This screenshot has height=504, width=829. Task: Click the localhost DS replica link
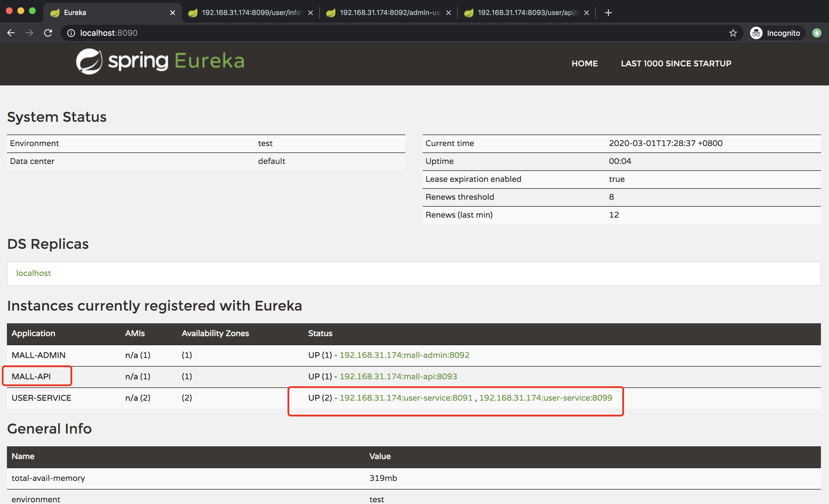click(33, 273)
